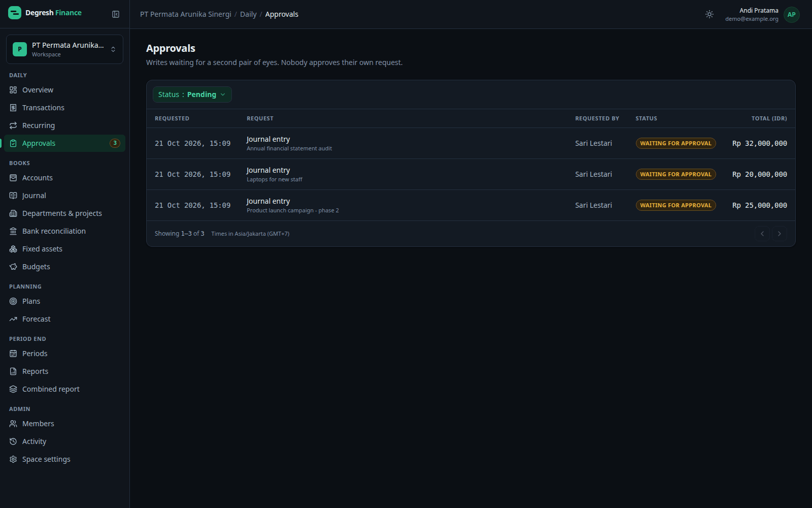Click the Andi Pratama user name

pyautogui.click(x=759, y=10)
